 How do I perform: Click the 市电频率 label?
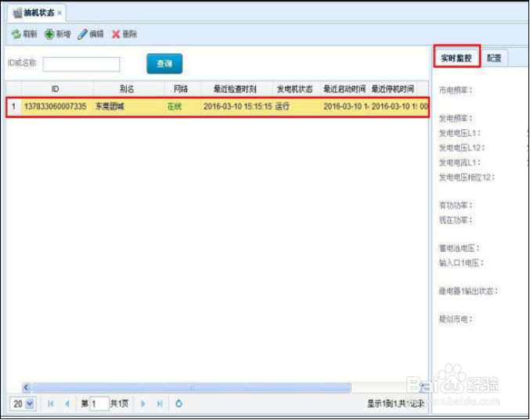pos(456,91)
